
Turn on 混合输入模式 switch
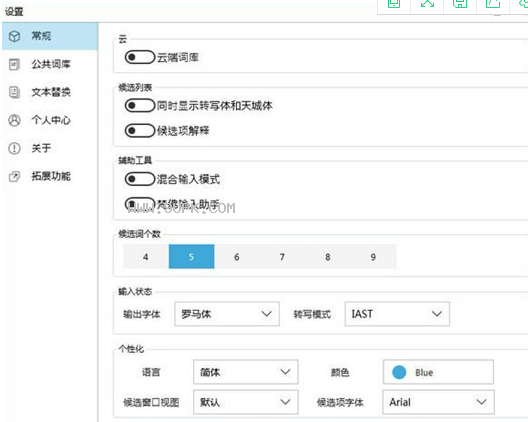click(140, 179)
